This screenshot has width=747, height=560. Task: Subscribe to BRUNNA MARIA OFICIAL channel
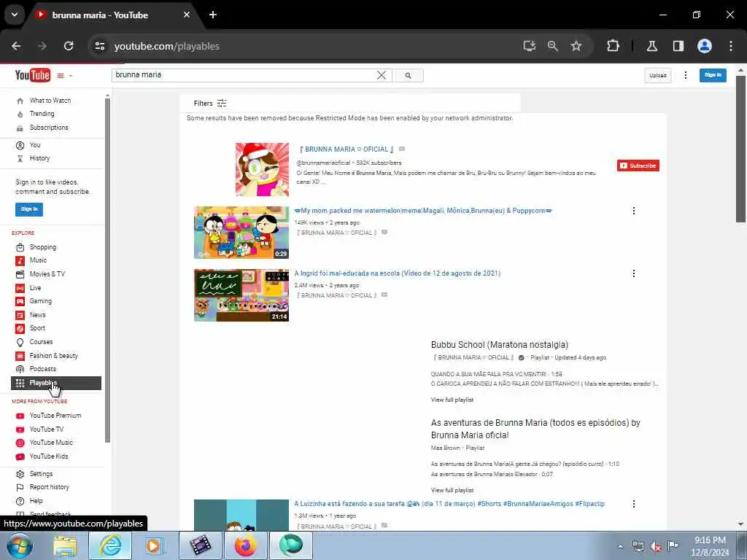[x=638, y=166]
